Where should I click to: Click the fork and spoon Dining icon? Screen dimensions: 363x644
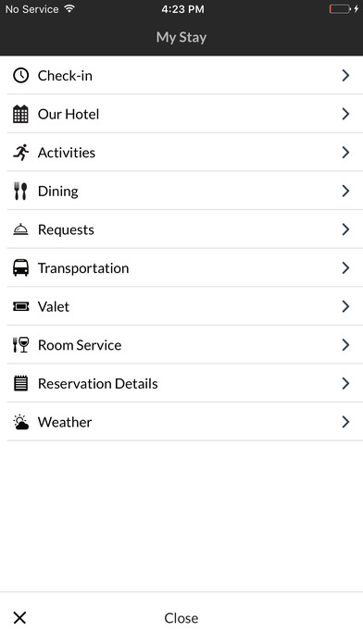pos(20,191)
